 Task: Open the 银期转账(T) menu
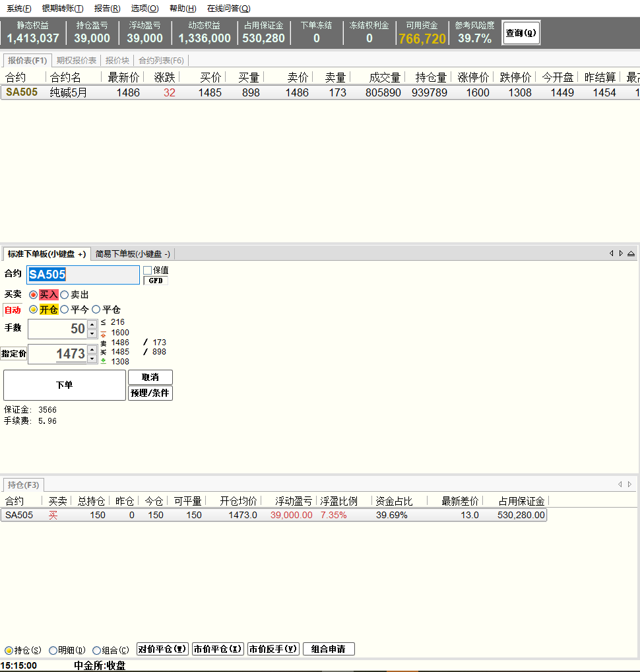pos(63,9)
